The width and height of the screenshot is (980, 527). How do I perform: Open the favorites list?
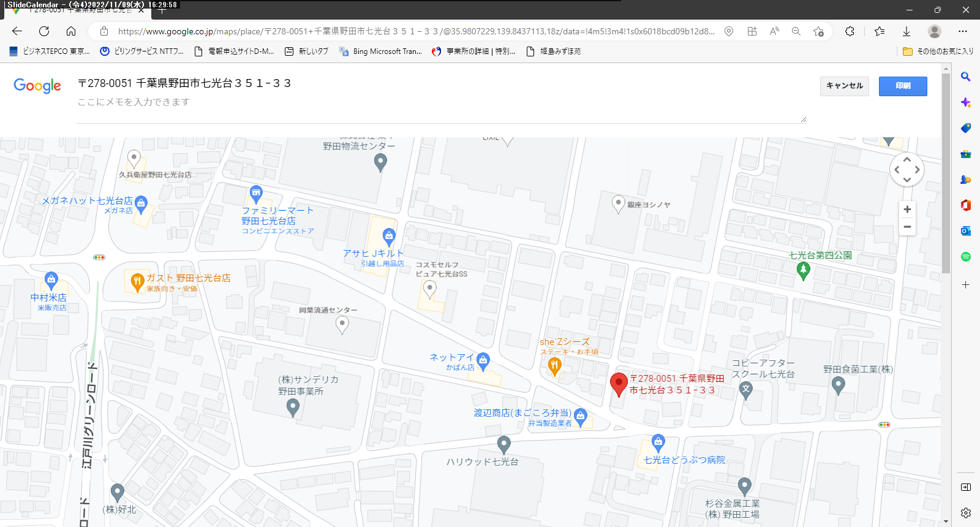880,31
